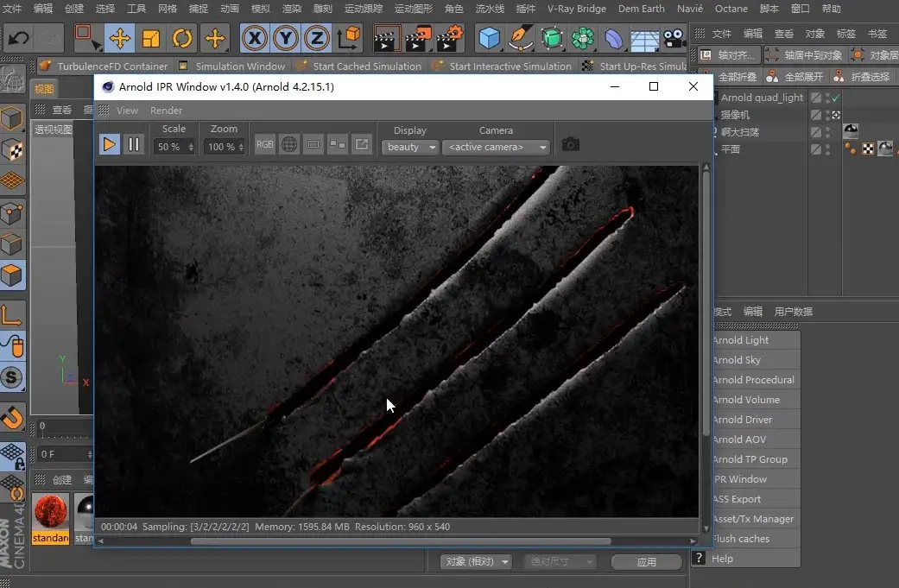Click the globe icon in IPR toolbar
This screenshot has width=899, height=588.
click(x=289, y=144)
